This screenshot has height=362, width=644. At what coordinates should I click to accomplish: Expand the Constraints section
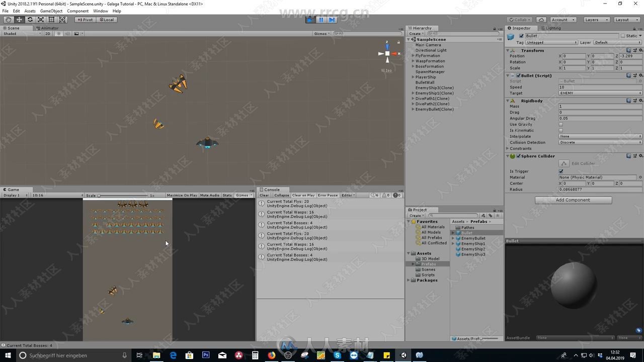pos(508,148)
